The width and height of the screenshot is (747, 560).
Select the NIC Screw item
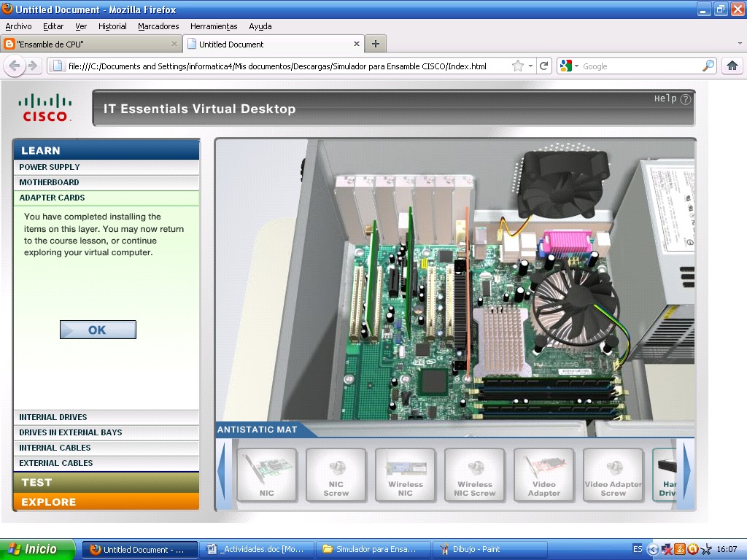(x=336, y=475)
